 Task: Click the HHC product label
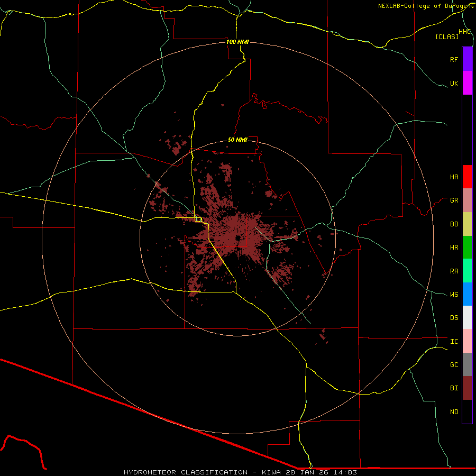(465, 32)
